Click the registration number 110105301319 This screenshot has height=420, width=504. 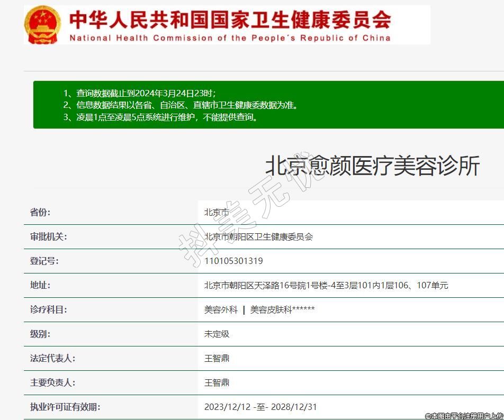pos(233,261)
